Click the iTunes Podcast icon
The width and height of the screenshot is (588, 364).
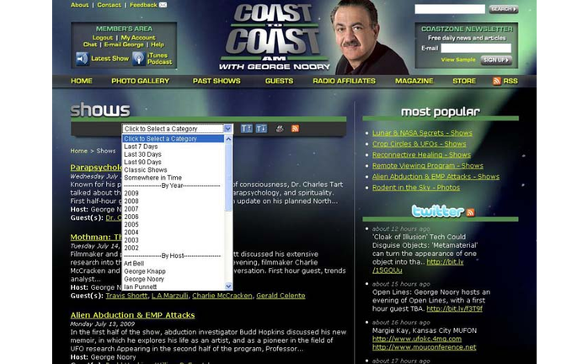click(x=138, y=58)
